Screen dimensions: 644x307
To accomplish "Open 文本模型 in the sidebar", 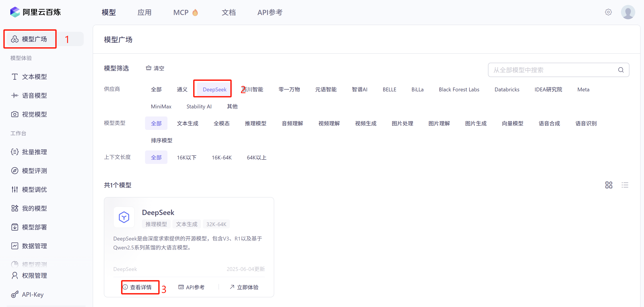I will point(34,77).
